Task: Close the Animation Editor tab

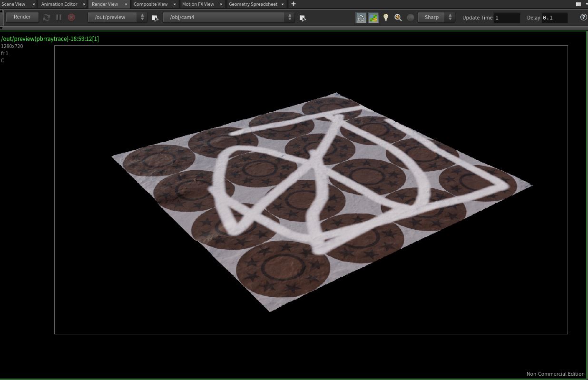Action: pyautogui.click(x=84, y=4)
